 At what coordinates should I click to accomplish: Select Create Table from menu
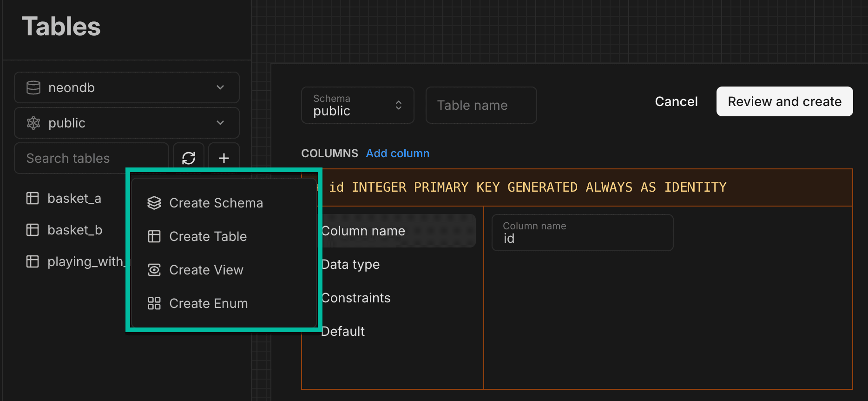(208, 236)
